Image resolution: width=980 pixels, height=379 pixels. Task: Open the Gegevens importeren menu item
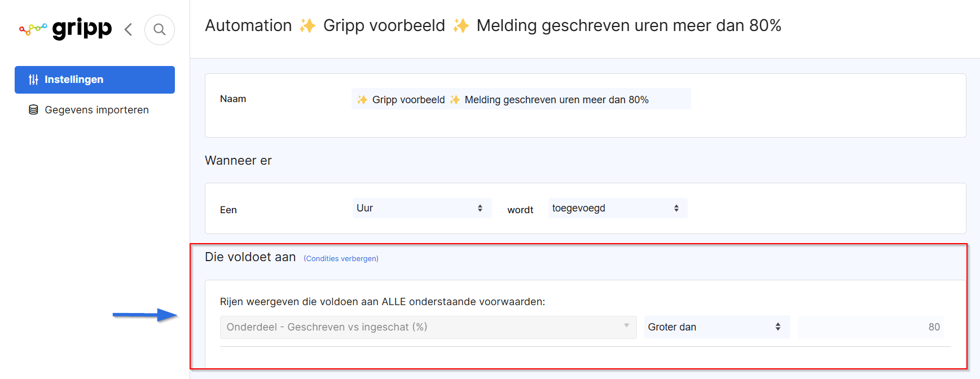point(95,110)
